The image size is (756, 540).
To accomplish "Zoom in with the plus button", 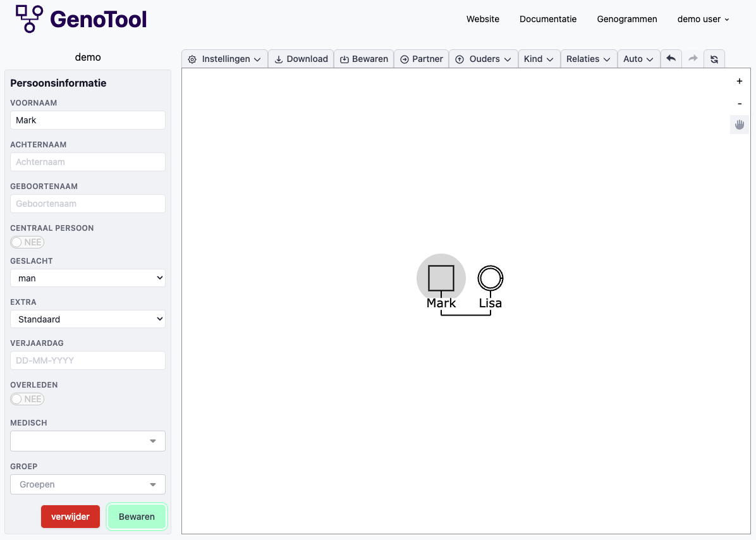I will point(739,82).
